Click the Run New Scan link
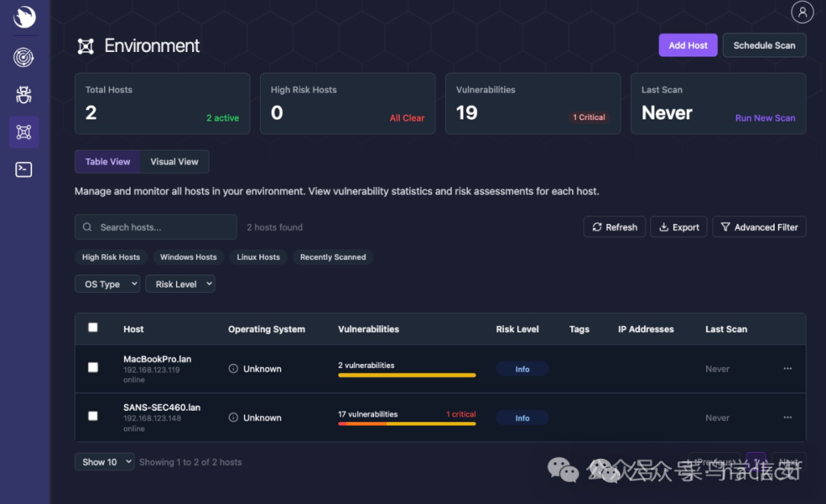The image size is (826, 504). 765,118
